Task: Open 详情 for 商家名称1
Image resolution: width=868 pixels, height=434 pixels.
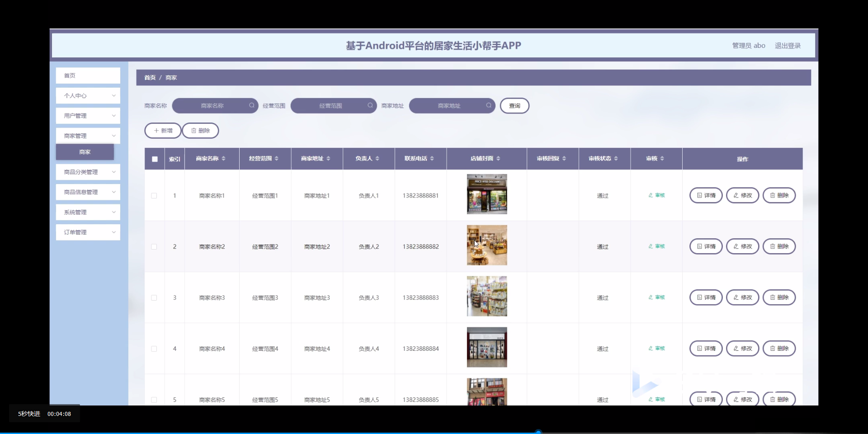Action: 705,195
